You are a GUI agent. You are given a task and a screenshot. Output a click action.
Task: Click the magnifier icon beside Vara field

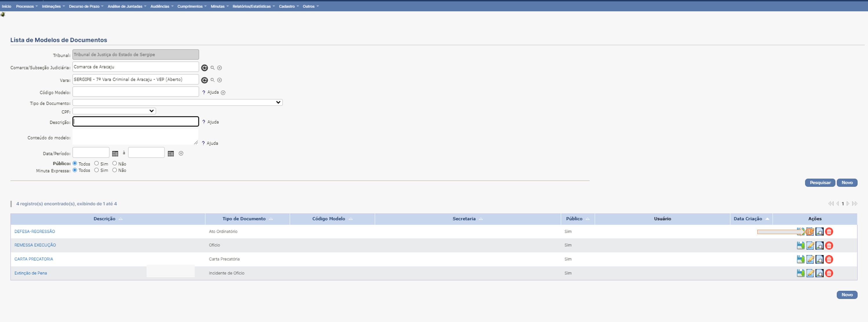point(213,80)
